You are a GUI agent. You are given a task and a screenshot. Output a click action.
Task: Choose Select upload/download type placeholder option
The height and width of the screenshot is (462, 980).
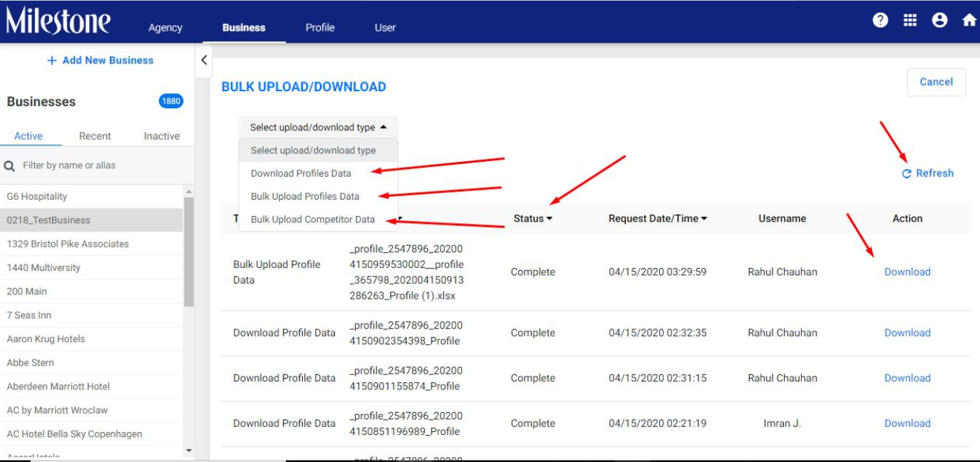(x=319, y=150)
